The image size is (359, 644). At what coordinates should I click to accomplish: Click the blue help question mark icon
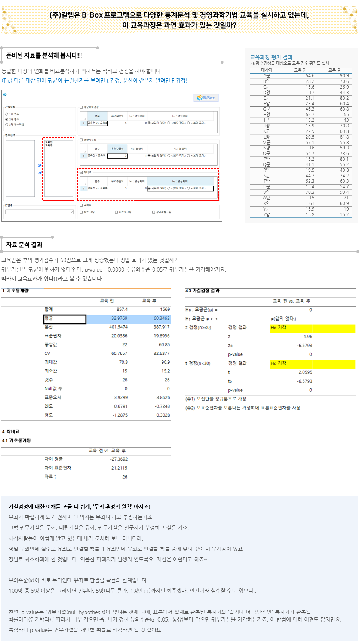coord(5,95)
